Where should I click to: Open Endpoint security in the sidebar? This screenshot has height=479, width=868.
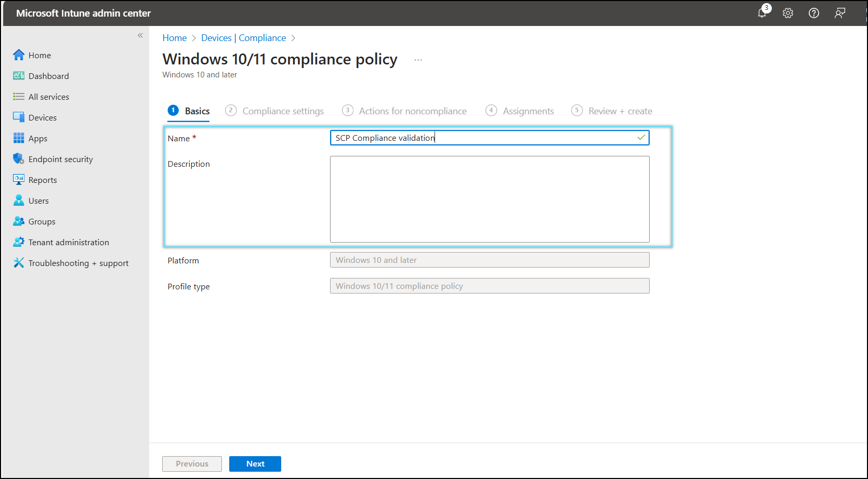(60, 159)
